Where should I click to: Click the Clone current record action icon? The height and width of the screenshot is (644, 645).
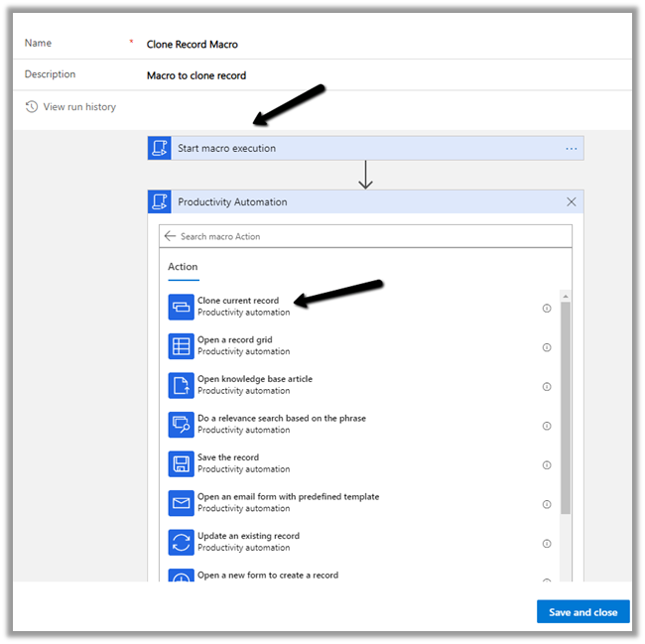[x=181, y=307]
